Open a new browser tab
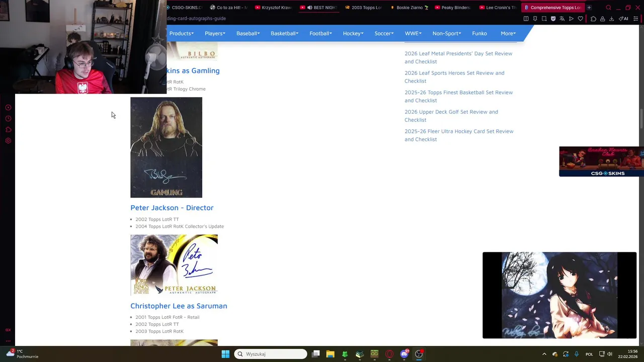644x362 pixels. click(x=589, y=8)
